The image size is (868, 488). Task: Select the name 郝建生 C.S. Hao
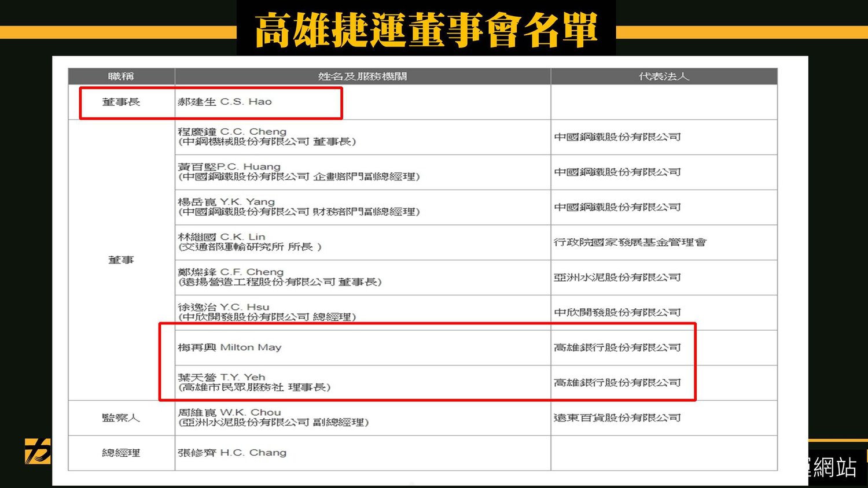225,102
